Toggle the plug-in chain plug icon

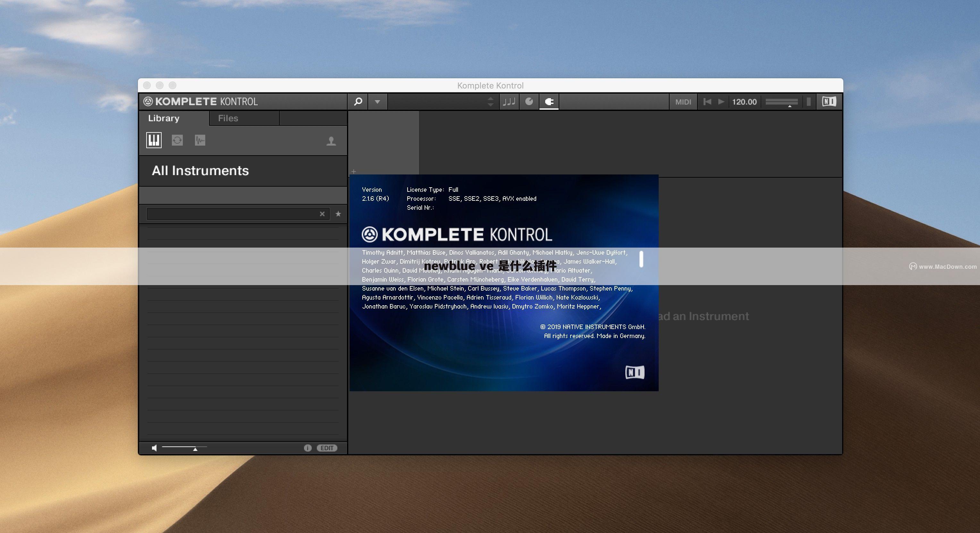pos(549,102)
